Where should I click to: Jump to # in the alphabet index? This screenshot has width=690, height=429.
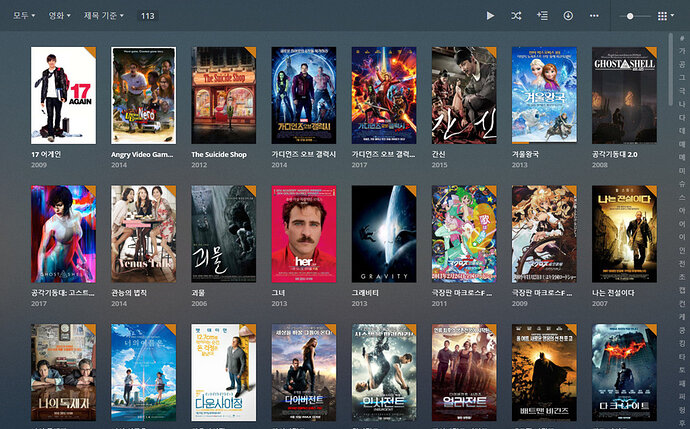pyautogui.click(x=682, y=38)
